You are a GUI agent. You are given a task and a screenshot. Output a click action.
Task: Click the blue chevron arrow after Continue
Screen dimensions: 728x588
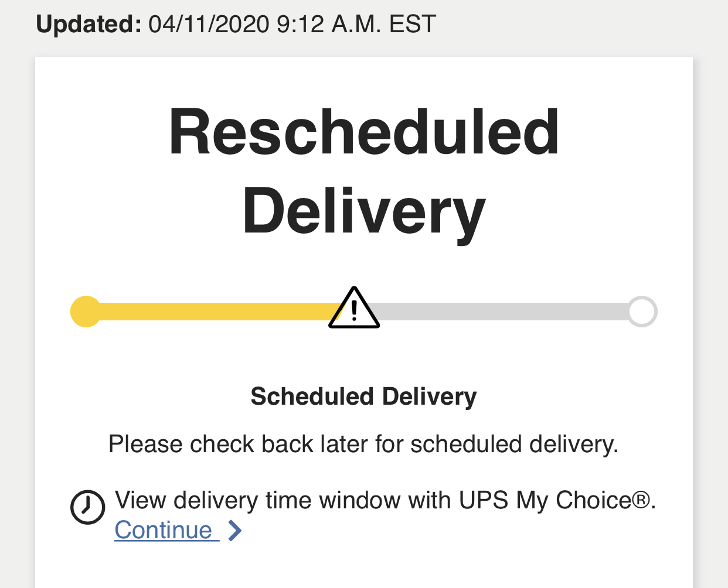234,531
